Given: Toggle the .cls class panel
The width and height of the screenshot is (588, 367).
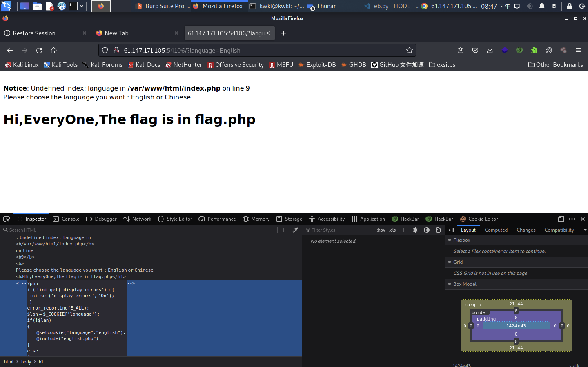Looking at the screenshot, I should [x=392, y=230].
